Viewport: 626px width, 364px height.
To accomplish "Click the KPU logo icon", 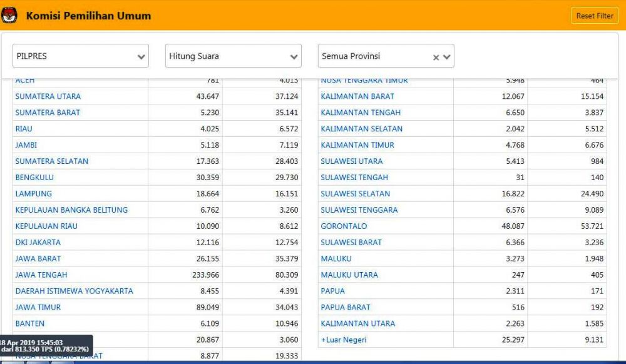I will pyautogui.click(x=9, y=16).
